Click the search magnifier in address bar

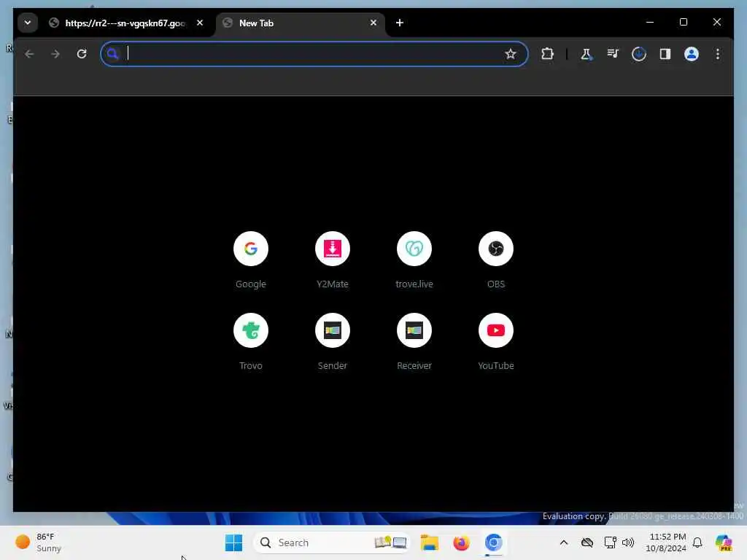[x=112, y=54]
